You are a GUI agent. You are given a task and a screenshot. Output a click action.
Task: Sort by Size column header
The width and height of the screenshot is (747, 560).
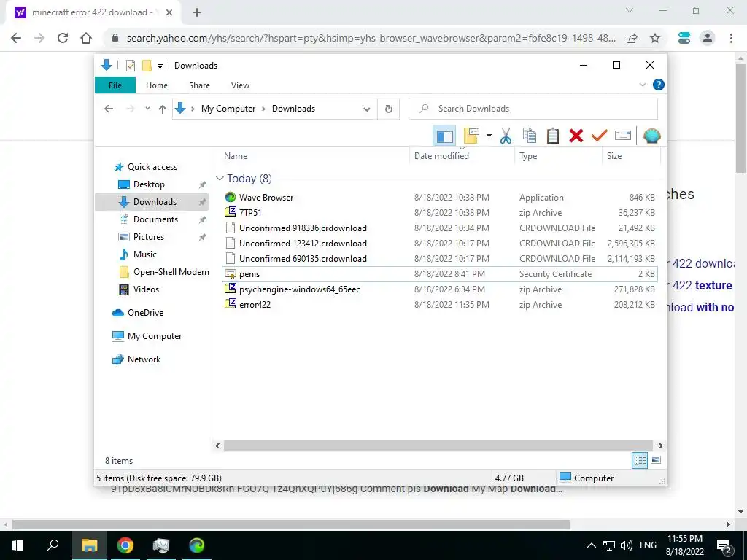[x=614, y=156]
